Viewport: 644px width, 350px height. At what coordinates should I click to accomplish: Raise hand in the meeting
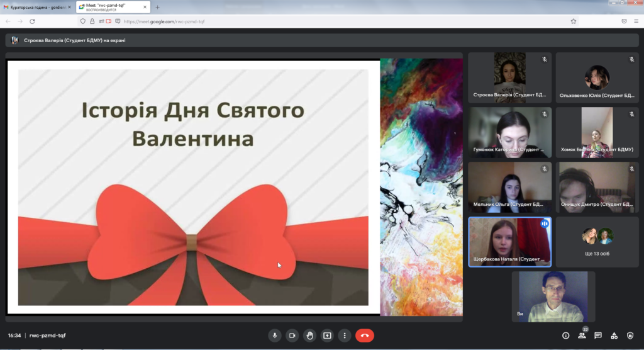(x=309, y=336)
